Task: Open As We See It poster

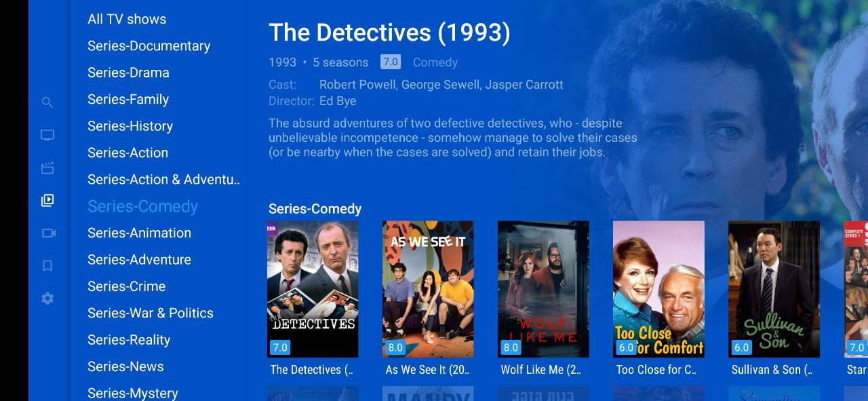Action: (428, 289)
